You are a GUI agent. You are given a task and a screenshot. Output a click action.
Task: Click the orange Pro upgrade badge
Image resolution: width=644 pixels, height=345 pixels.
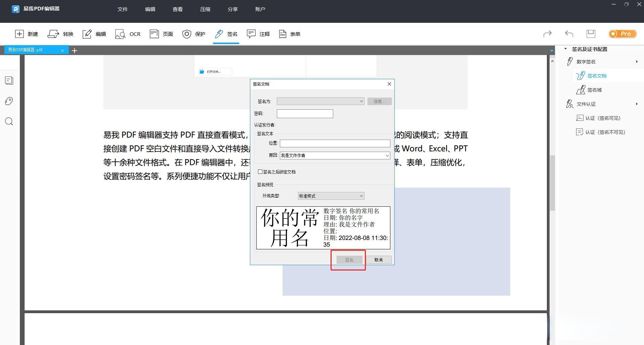click(x=622, y=34)
